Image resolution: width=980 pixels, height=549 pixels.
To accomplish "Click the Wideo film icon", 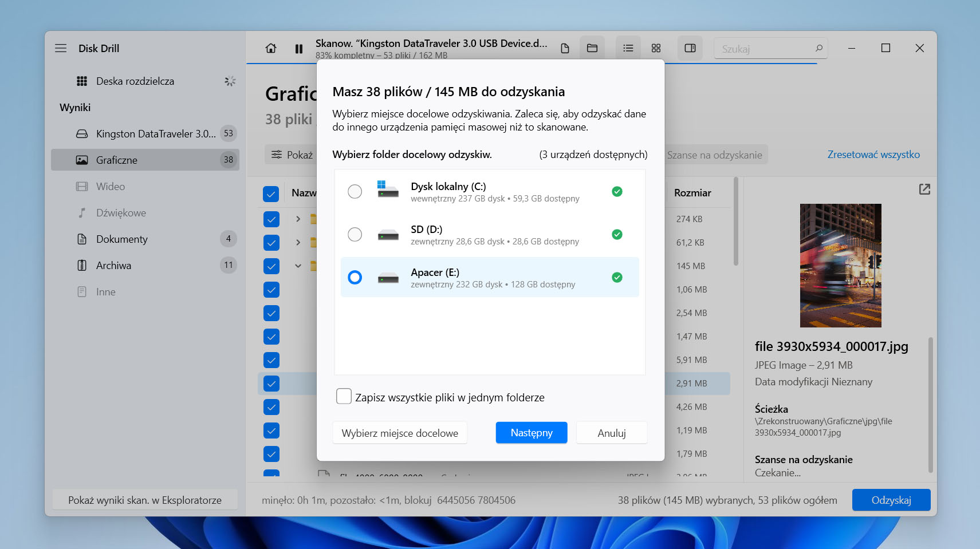I will (82, 186).
